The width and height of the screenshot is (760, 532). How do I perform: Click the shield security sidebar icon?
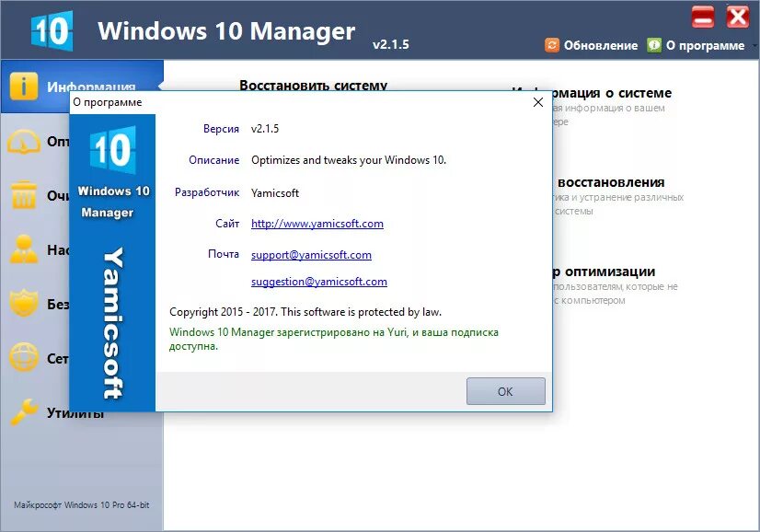(x=23, y=303)
